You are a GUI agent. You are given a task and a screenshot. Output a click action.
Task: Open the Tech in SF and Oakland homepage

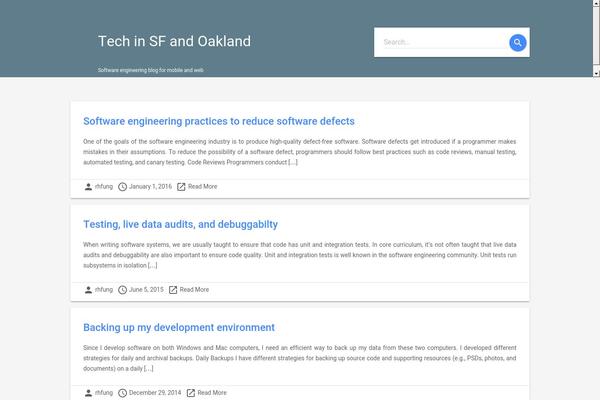[x=174, y=41]
